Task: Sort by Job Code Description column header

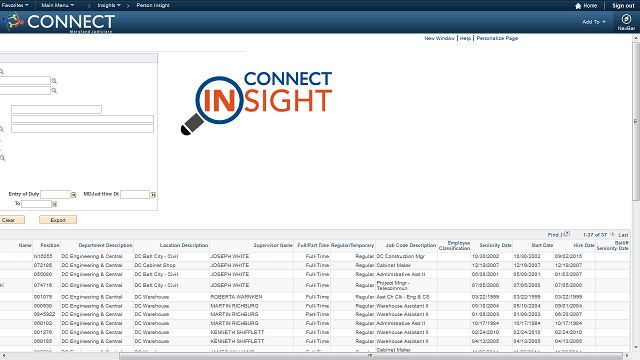Action: pos(411,245)
